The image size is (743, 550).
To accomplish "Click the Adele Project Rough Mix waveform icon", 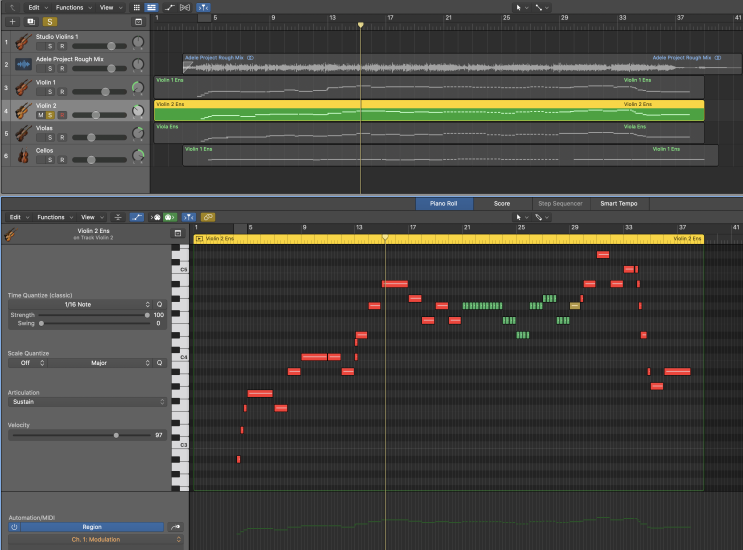I will tap(23, 64).
